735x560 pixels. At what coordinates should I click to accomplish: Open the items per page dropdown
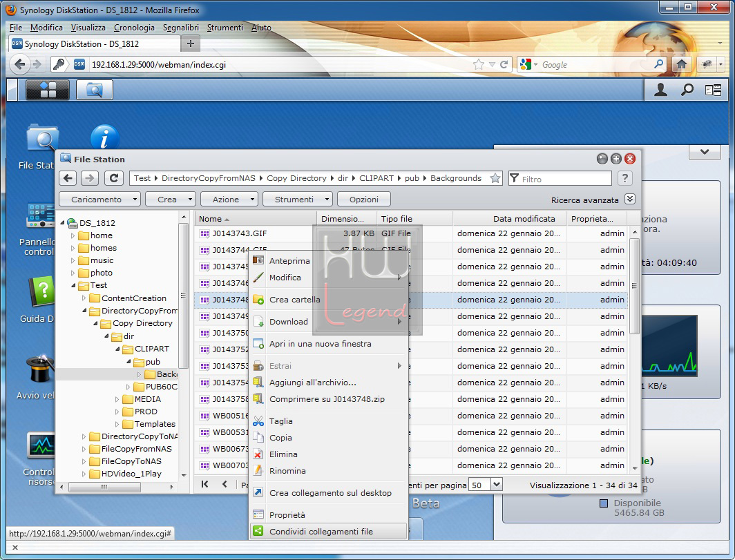point(497,485)
